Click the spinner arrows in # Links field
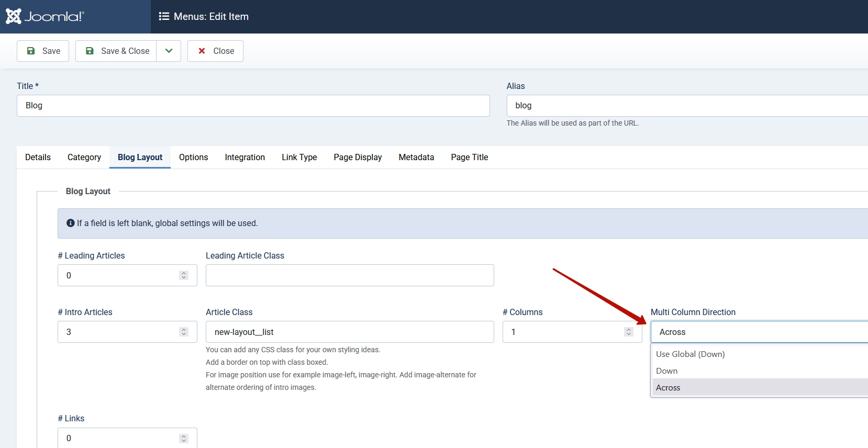This screenshot has height=448, width=868. (x=184, y=438)
